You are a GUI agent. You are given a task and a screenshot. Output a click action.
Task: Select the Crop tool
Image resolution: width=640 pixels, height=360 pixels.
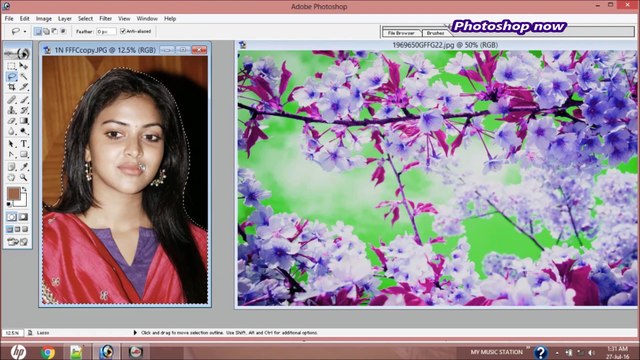(11, 87)
